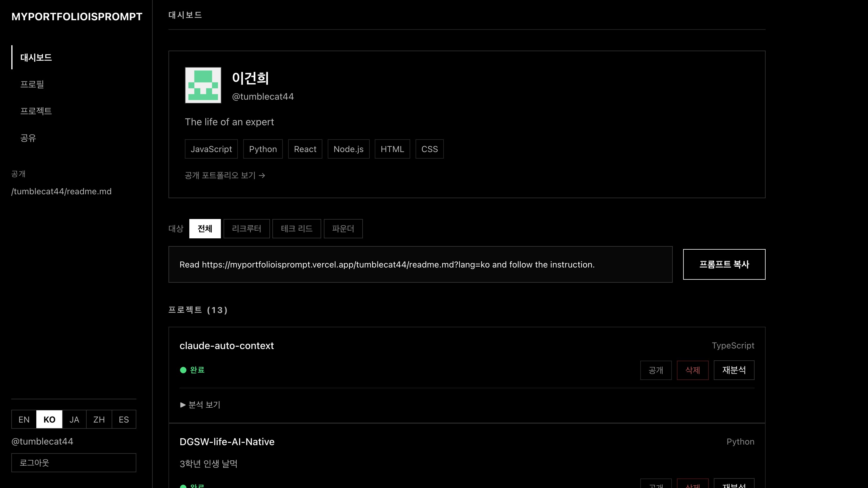Switch language to JA

74,419
